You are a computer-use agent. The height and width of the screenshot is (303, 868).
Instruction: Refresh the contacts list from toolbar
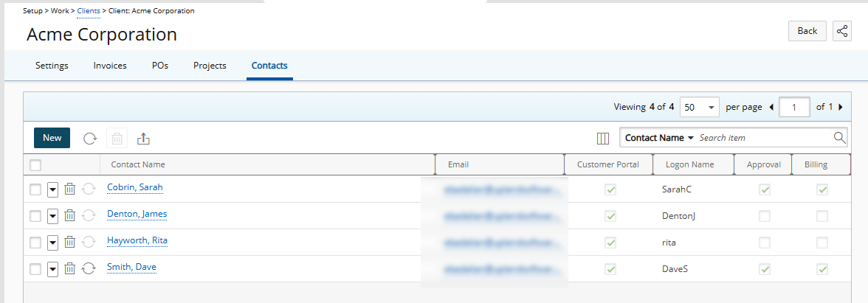point(90,139)
